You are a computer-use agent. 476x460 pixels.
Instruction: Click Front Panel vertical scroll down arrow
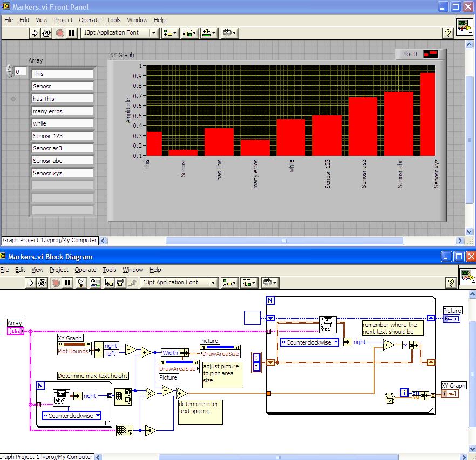pos(470,231)
